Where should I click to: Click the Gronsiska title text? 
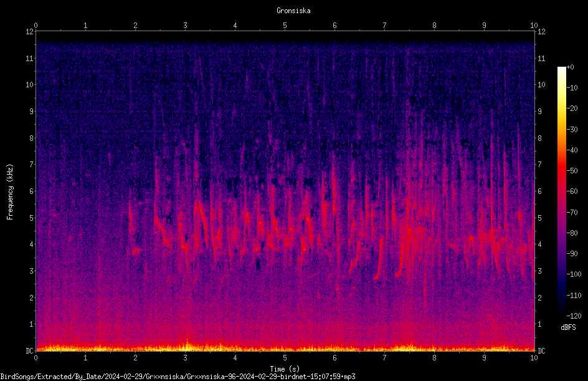[293, 11]
